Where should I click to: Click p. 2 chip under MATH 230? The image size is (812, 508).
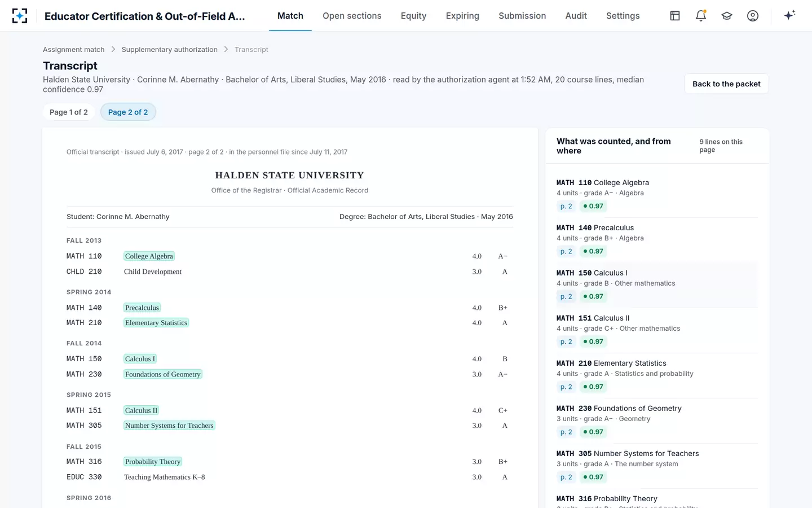566,432
